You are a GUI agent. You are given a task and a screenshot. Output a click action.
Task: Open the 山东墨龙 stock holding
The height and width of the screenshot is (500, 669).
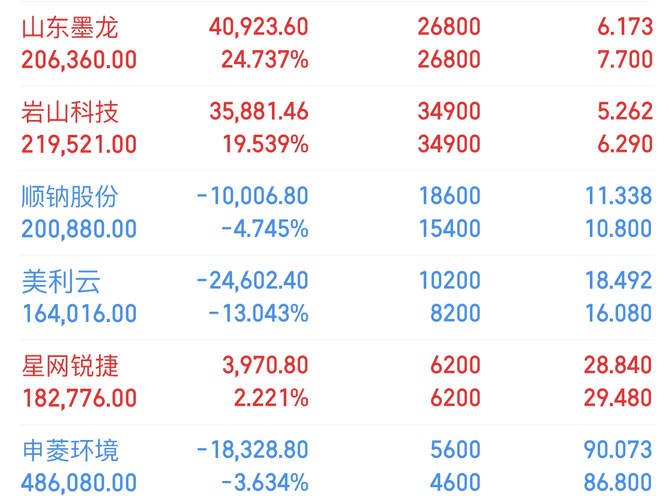(337, 44)
